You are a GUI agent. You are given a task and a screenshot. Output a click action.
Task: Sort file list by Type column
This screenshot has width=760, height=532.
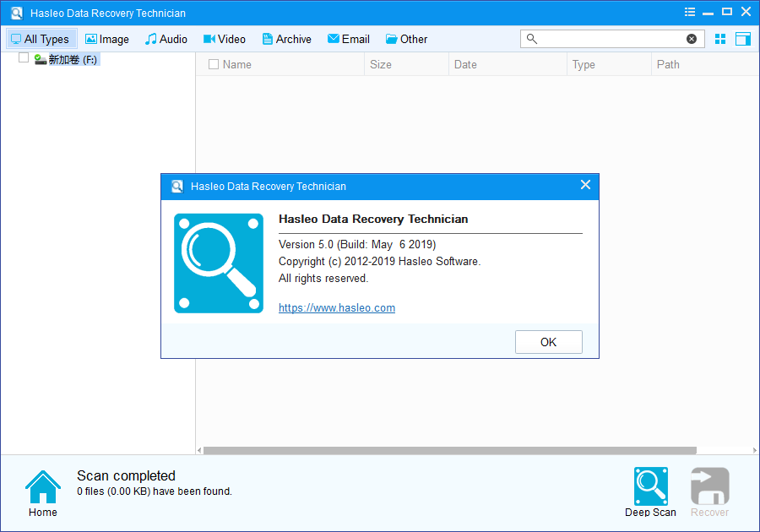pyautogui.click(x=609, y=64)
